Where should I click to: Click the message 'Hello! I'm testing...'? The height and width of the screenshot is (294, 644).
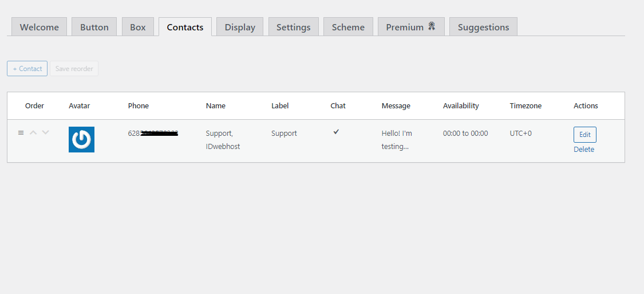coord(397,140)
